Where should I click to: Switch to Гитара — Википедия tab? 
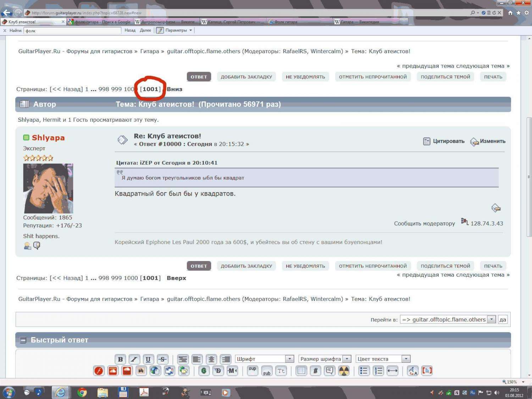pos(366,22)
